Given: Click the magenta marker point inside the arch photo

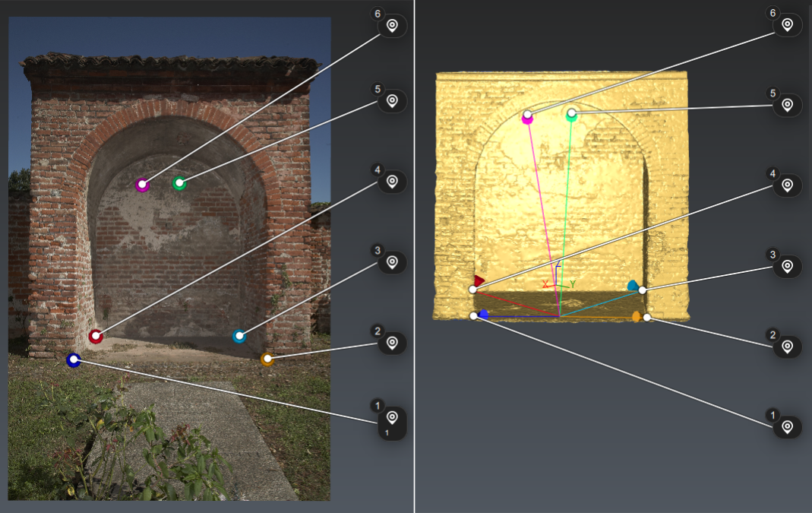Looking at the screenshot, I should 141,183.
